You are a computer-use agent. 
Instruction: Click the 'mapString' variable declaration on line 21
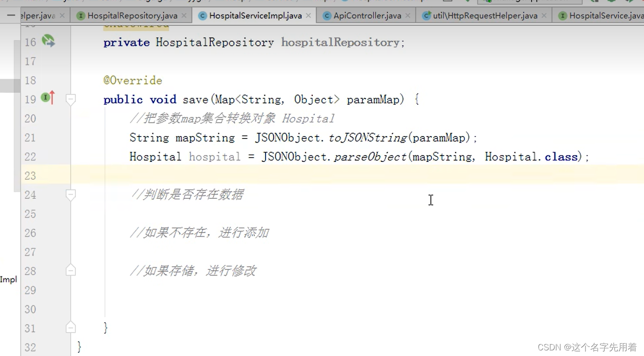click(205, 138)
